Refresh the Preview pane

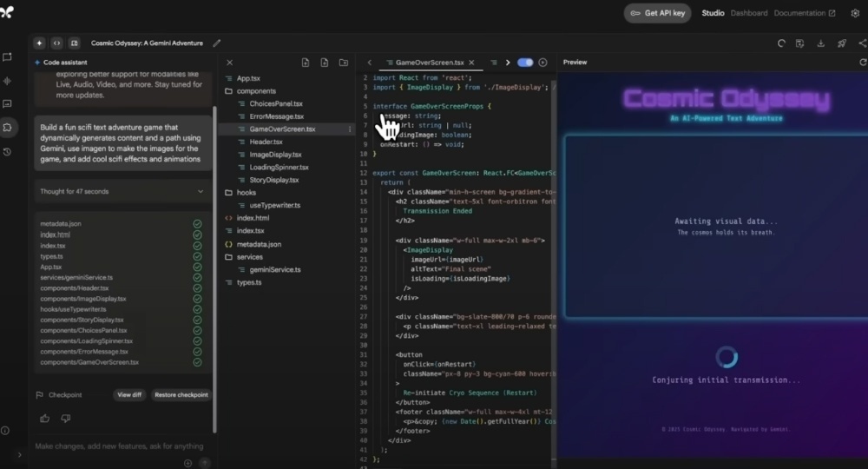pyautogui.click(x=863, y=63)
